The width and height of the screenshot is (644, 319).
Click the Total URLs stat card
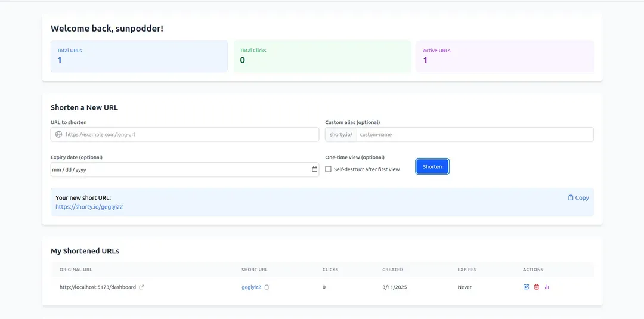click(x=139, y=56)
